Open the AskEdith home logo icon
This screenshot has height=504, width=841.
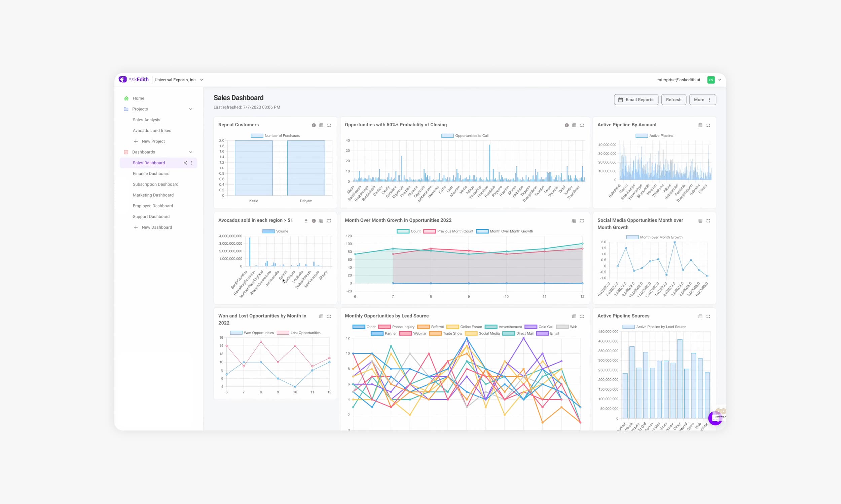point(123,80)
